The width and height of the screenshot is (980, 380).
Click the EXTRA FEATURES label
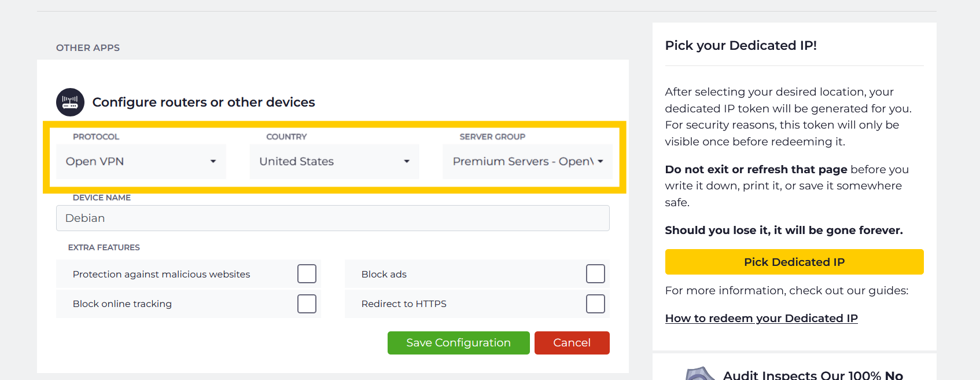tap(104, 247)
